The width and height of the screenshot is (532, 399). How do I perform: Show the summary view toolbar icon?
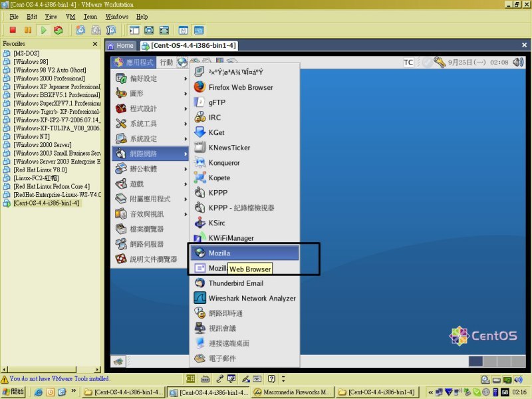184,30
